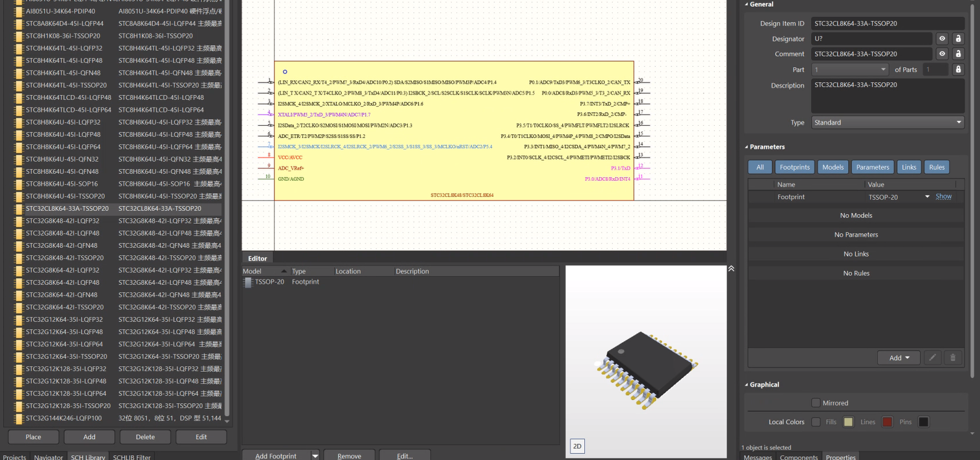Click component icon for STC8H8K64U-45I-QFN32
The image size is (980, 460).
click(x=18, y=159)
